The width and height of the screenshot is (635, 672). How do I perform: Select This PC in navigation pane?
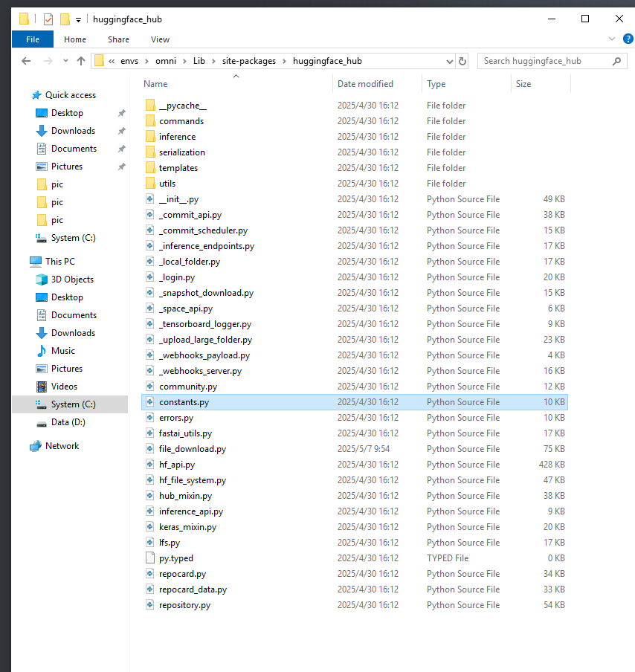tap(60, 262)
